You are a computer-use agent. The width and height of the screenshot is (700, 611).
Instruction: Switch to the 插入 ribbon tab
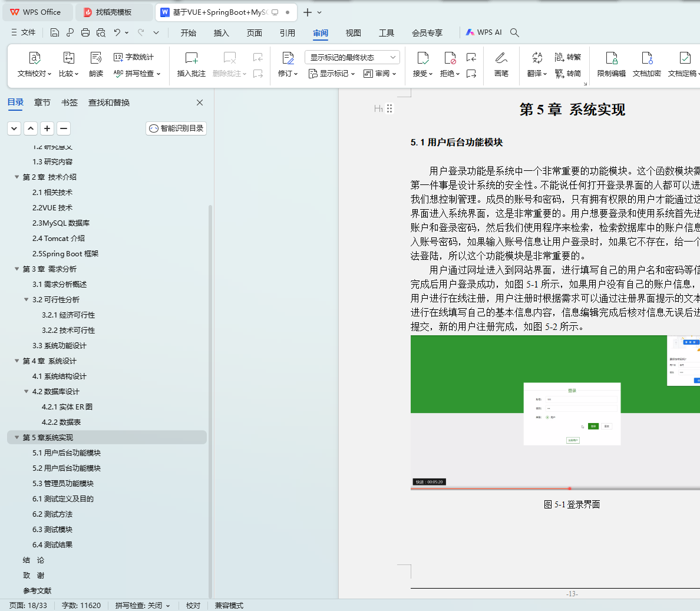tap(222, 32)
